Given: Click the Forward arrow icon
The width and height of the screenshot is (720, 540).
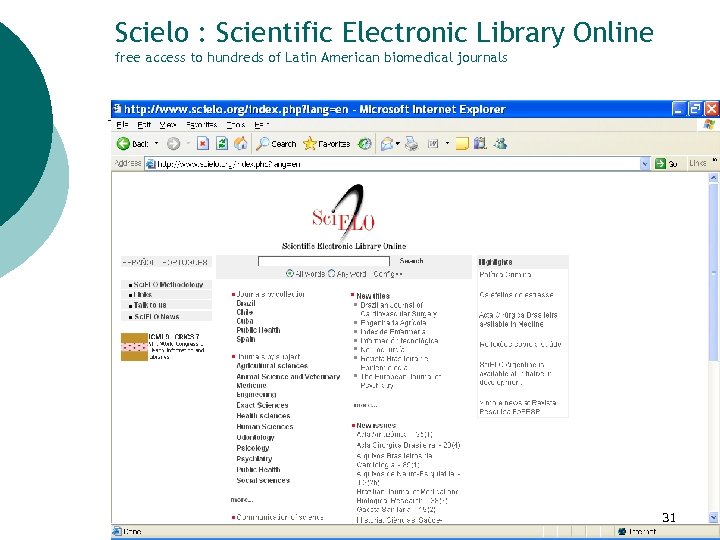Looking at the screenshot, I should tap(173, 144).
